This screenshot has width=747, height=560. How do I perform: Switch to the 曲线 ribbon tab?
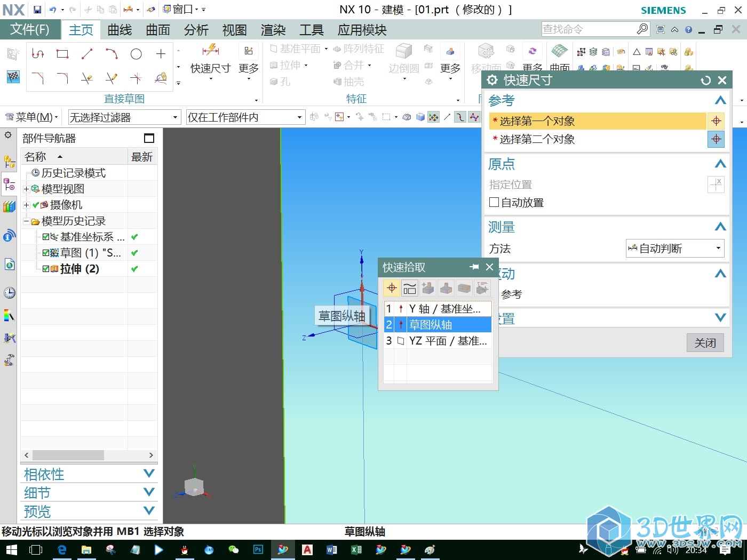(x=120, y=30)
